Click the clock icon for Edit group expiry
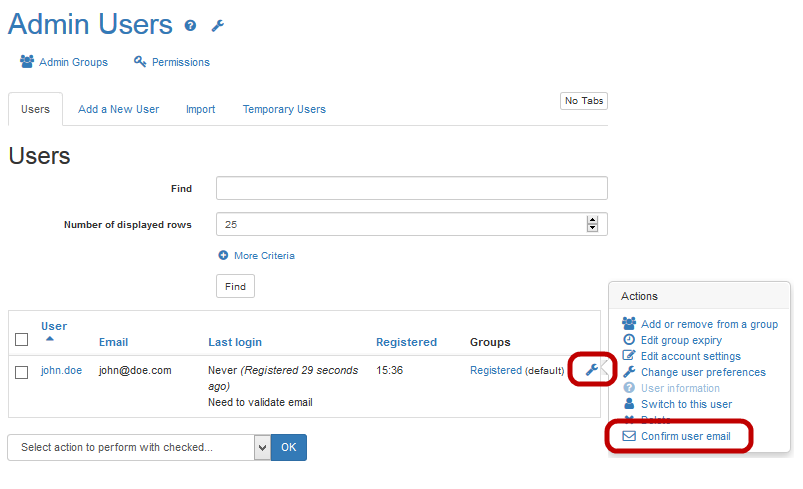The height and width of the screenshot is (489, 803). (x=629, y=340)
